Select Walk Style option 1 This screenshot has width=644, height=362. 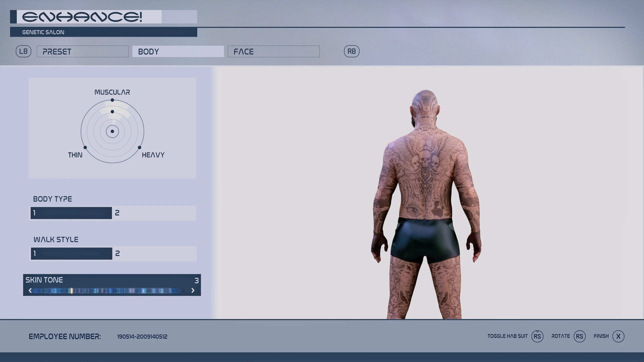71,253
